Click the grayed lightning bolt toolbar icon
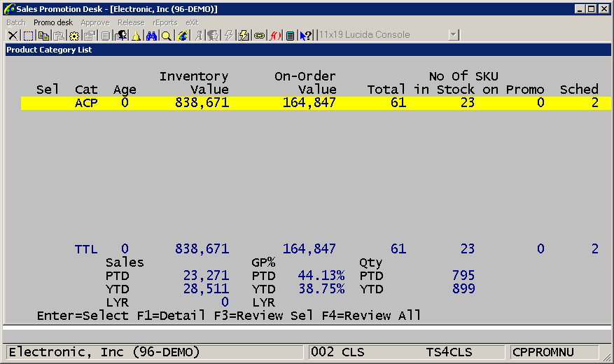The image size is (614, 364). coord(229,36)
